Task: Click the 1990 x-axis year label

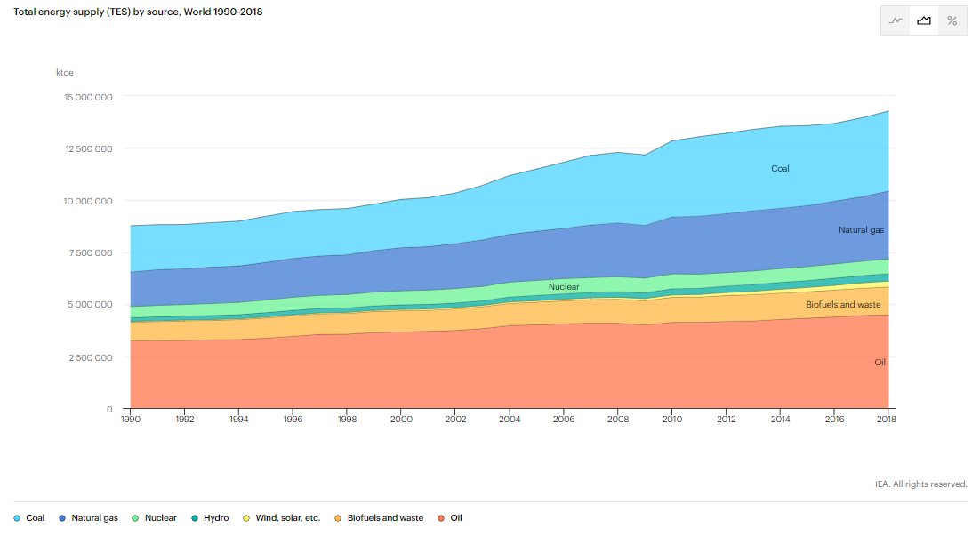Action: click(x=131, y=419)
